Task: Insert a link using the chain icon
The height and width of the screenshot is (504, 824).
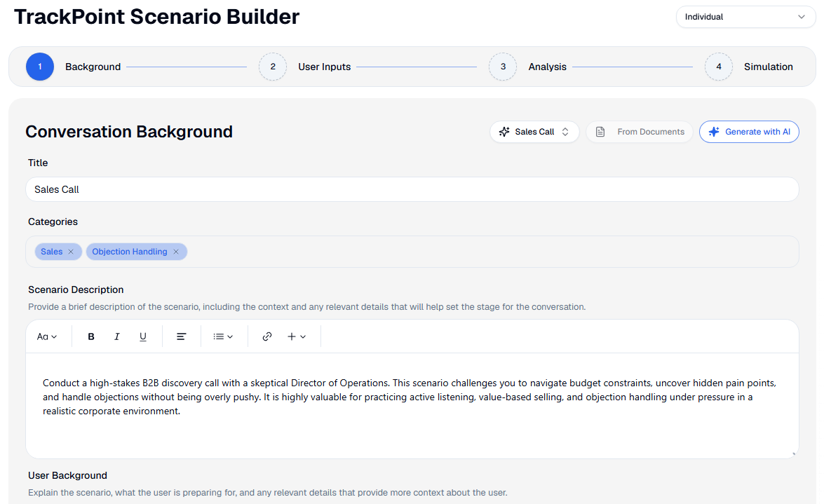Action: (266, 336)
